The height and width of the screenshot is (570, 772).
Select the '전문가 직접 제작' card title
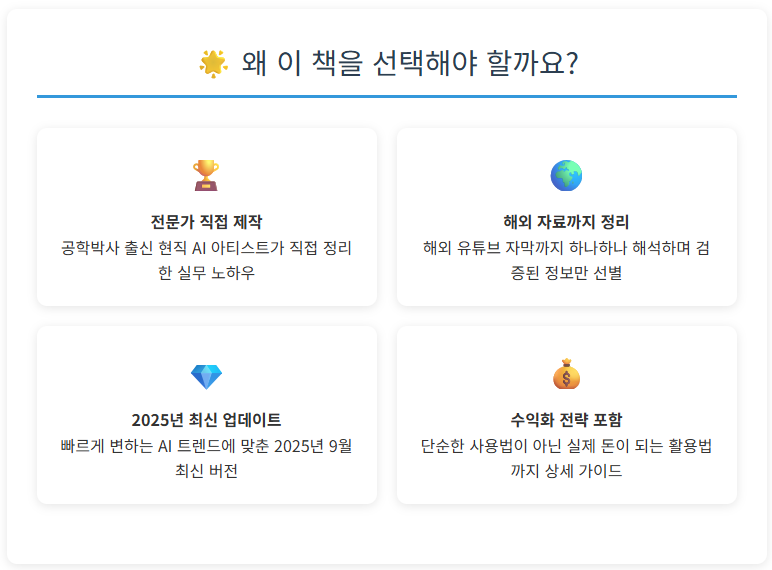point(206,222)
